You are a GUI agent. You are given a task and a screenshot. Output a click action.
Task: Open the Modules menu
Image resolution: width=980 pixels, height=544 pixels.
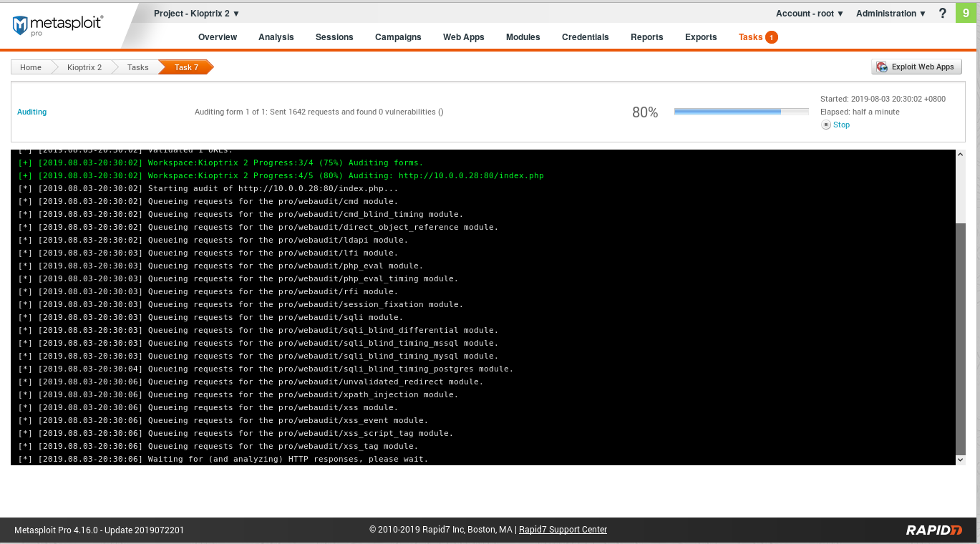tap(523, 37)
